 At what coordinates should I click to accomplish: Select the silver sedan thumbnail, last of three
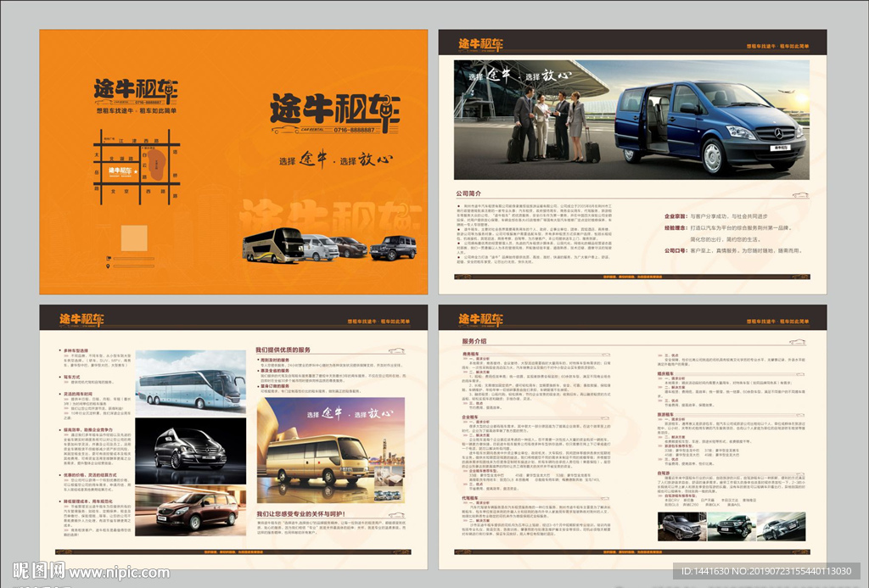[781, 526]
